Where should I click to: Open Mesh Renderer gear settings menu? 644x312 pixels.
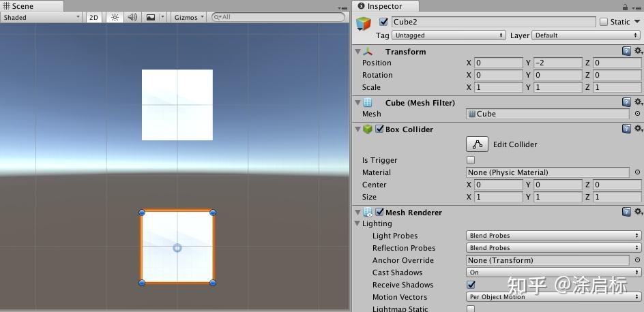click(638, 212)
